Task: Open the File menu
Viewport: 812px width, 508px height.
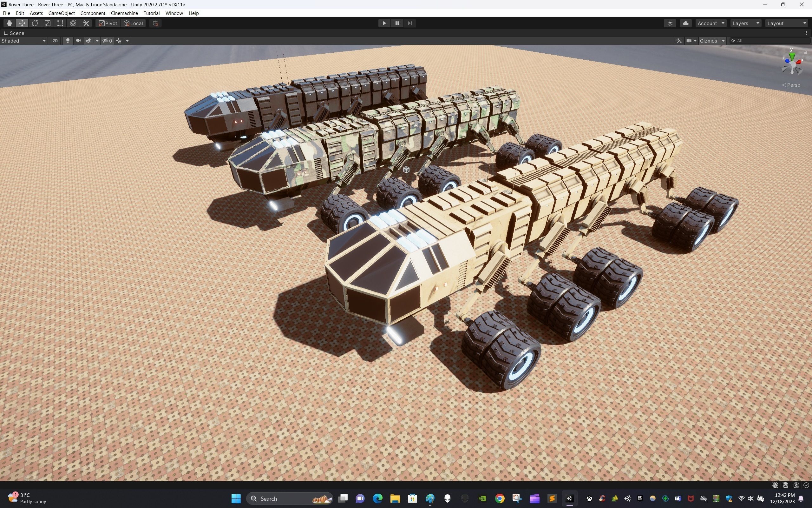Action: [6, 13]
